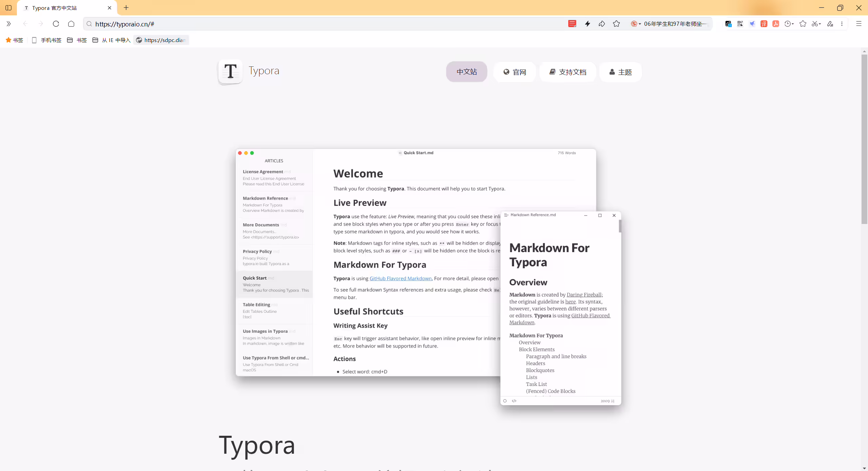Expand the history clock dropdown

pos(793,24)
